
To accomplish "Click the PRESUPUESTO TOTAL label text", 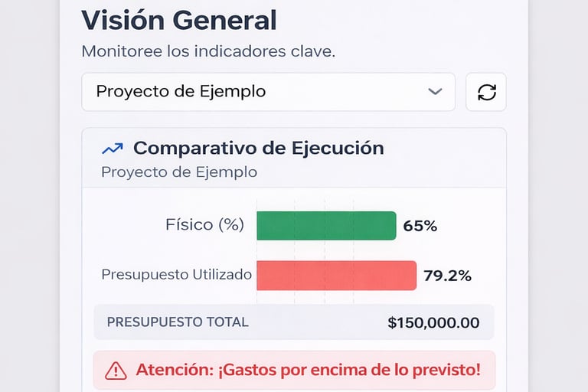I will coord(178,322).
